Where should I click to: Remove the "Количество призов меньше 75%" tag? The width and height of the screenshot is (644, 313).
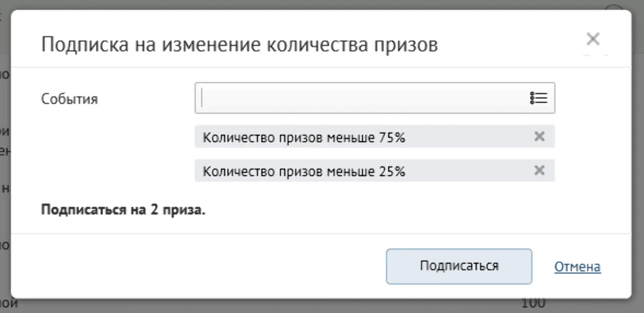[x=539, y=137]
